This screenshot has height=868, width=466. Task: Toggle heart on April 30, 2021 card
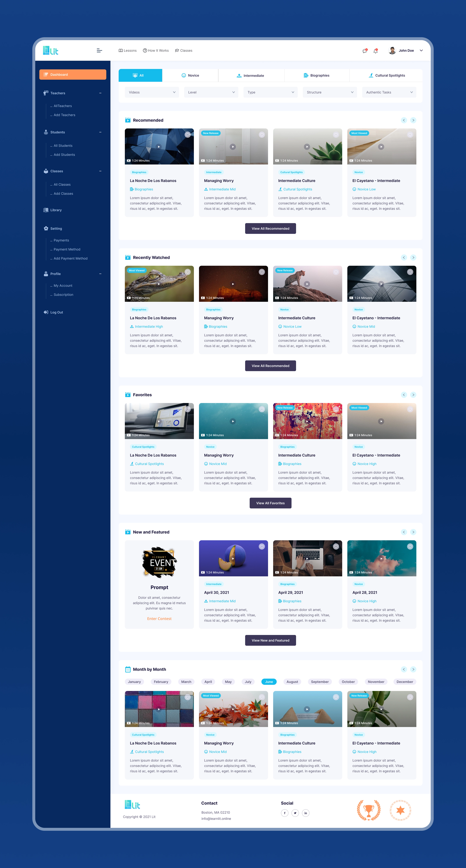pos(262,547)
